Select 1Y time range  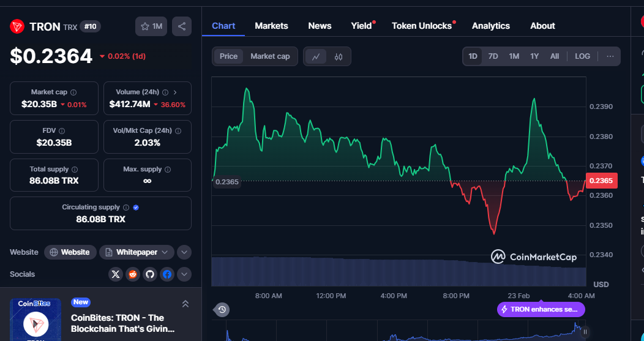(x=534, y=56)
